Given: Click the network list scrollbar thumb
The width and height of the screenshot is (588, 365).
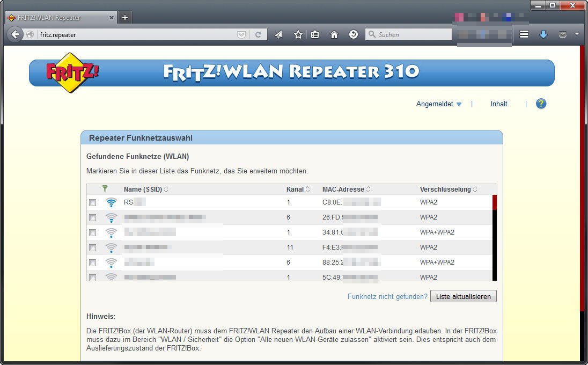Looking at the screenshot, I should click(x=495, y=202).
